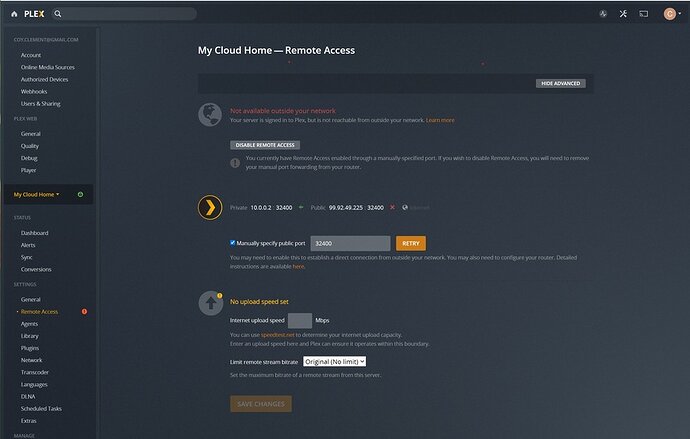Open the user avatar account menu
Screen dimensions: 690x439
(x=672, y=14)
